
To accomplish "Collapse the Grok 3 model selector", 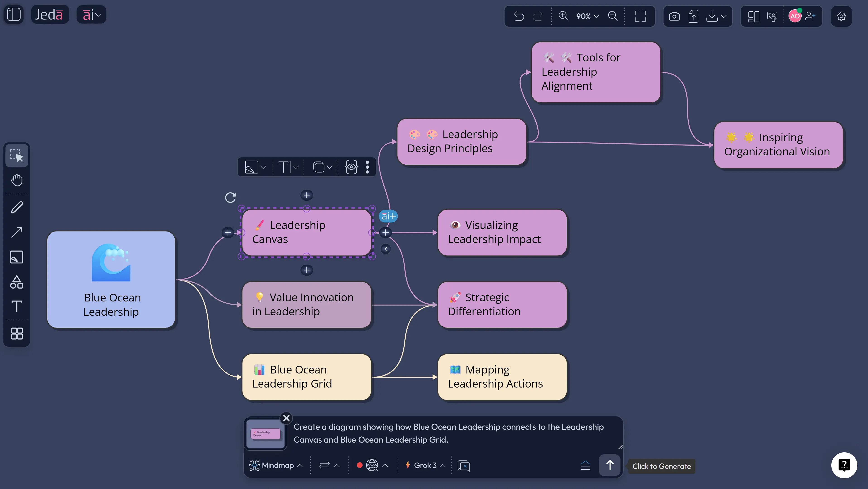I will [x=442, y=465].
